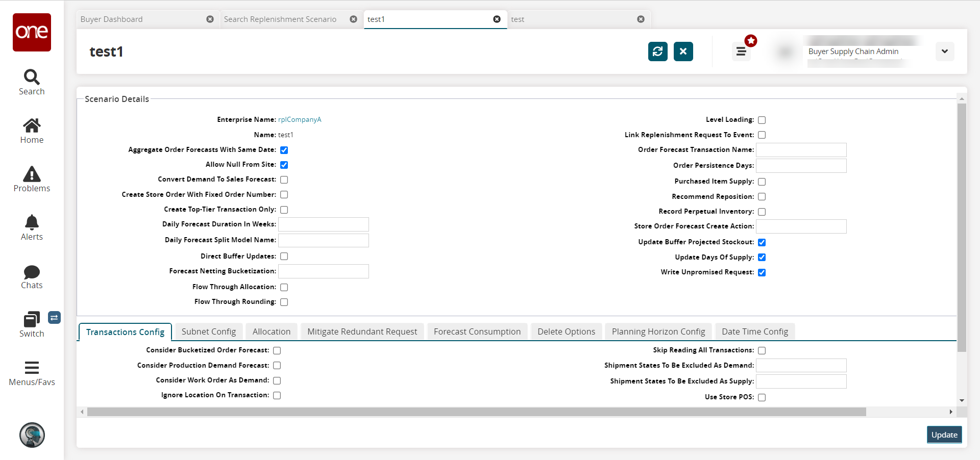Viewport: 980px width, 460px height.
Task: Close the test1 page with X button
Action: (683, 52)
